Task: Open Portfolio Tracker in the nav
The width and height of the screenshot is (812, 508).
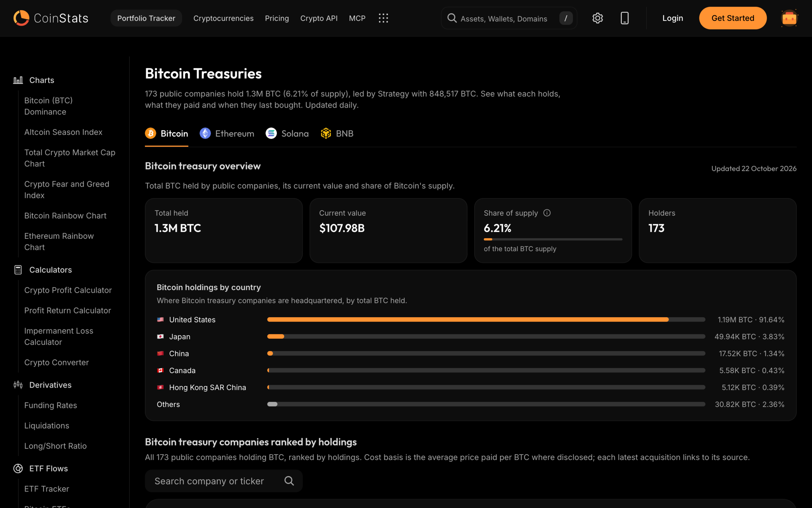Action: coord(146,18)
